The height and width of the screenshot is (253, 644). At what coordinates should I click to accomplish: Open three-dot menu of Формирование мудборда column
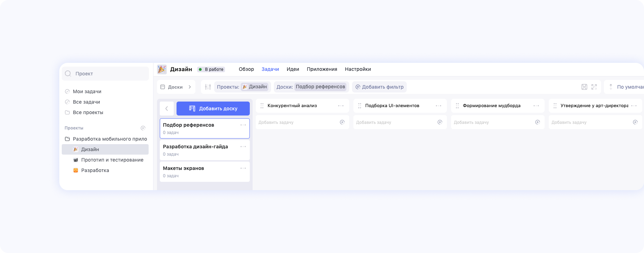[536, 106]
